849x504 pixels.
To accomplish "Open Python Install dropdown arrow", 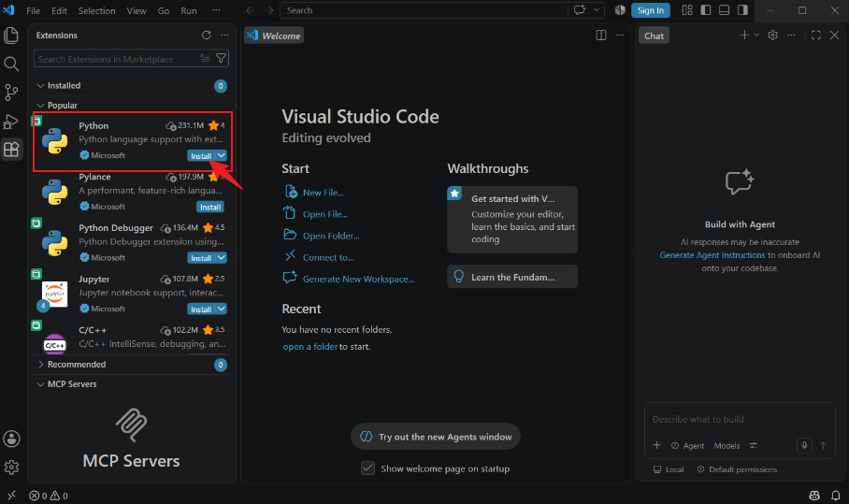I will (x=222, y=155).
